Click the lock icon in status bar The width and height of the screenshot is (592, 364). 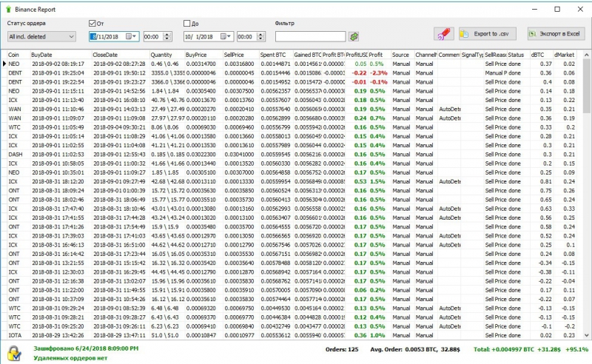coord(15,351)
